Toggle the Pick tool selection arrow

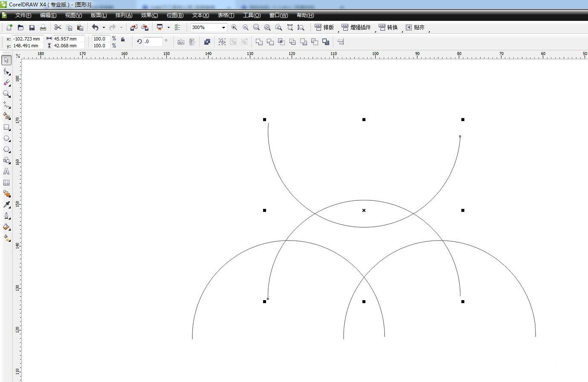[x=6, y=60]
